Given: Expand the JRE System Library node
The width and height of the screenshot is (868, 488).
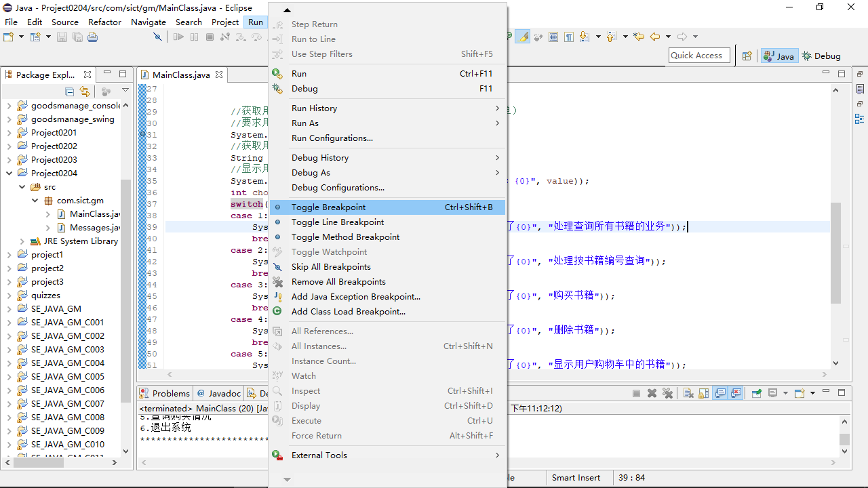Looking at the screenshot, I should pyautogui.click(x=22, y=241).
